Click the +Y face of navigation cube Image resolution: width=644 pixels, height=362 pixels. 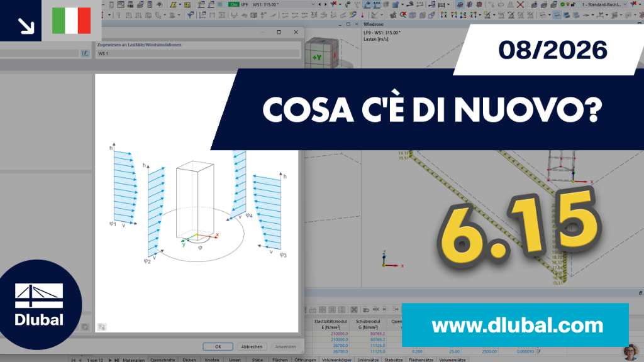click(x=317, y=57)
